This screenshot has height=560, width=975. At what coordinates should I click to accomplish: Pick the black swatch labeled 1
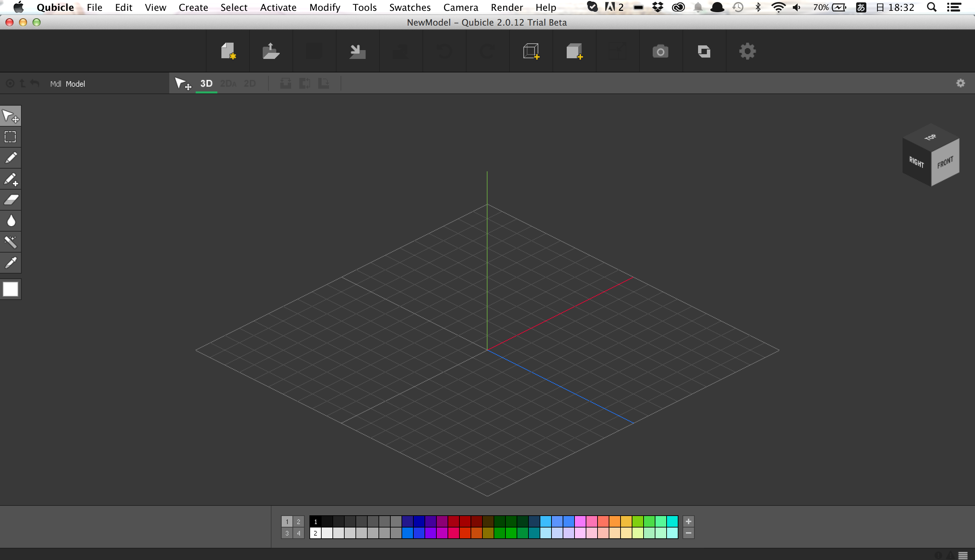point(315,521)
